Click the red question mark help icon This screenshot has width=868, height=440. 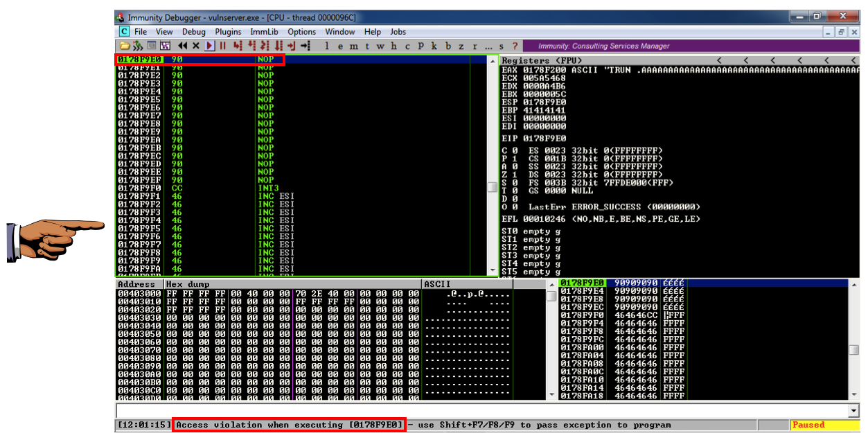[x=515, y=46]
